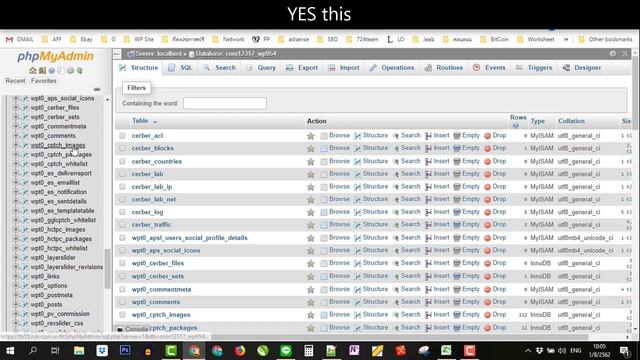The width and height of the screenshot is (640, 360).
Task: Click Insert for cerber_lab_ip table
Action: click(437, 187)
